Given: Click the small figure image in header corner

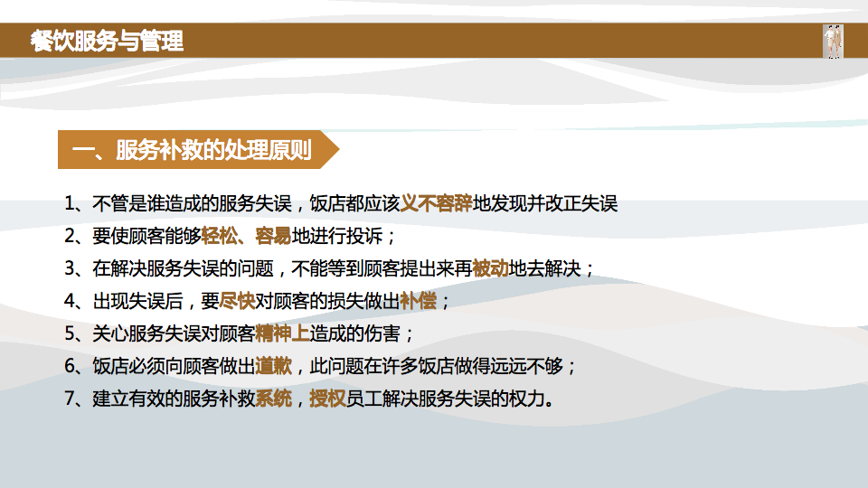Looking at the screenshot, I should tap(833, 42).
